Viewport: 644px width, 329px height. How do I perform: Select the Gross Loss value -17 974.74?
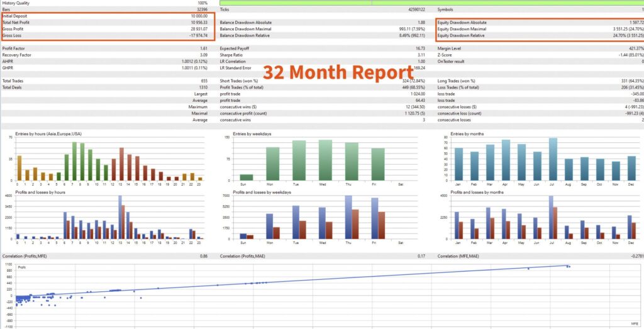[x=198, y=36]
